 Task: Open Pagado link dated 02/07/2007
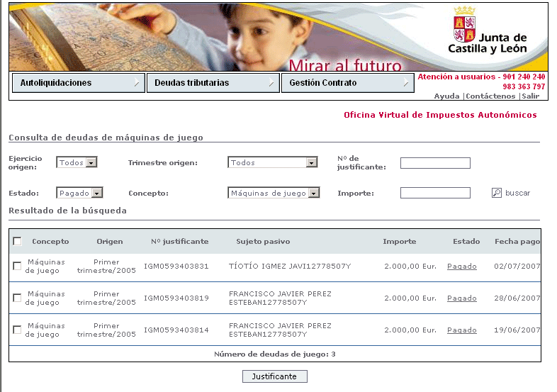461,267
